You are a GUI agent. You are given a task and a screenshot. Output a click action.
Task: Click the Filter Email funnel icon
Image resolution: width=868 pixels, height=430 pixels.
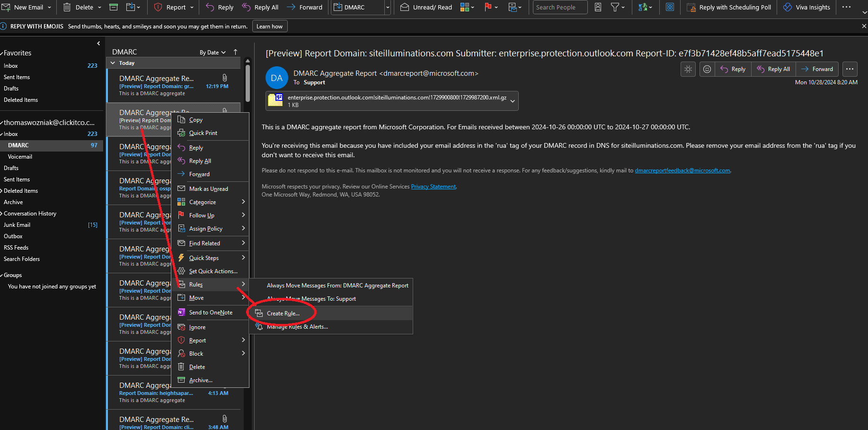[x=615, y=7]
